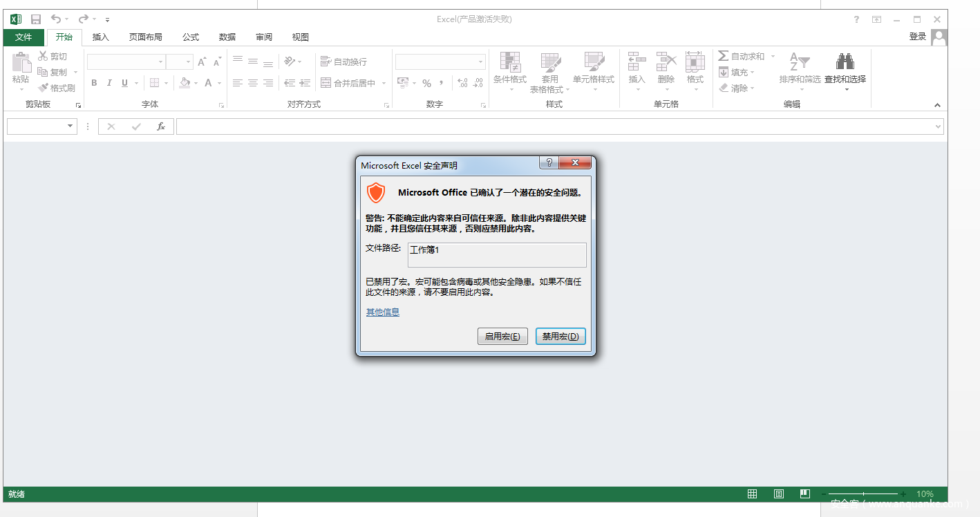Click the Decrease Font Size icon

(217, 62)
